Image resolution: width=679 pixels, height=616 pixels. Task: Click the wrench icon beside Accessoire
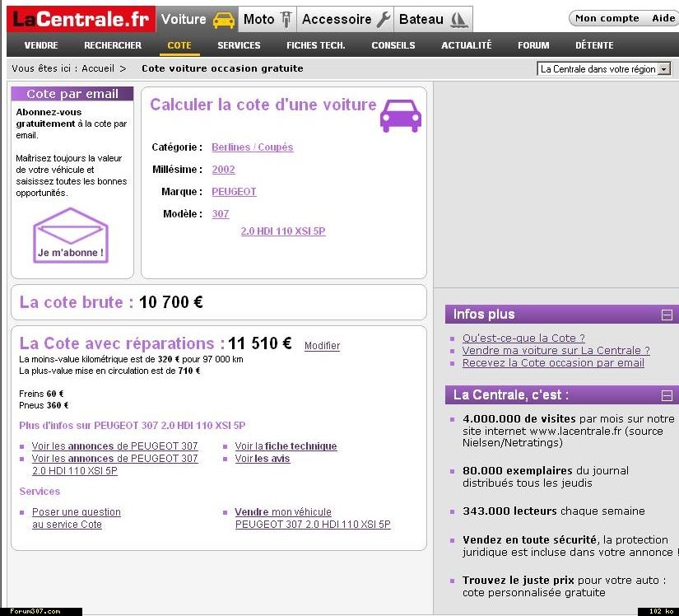[x=383, y=20]
